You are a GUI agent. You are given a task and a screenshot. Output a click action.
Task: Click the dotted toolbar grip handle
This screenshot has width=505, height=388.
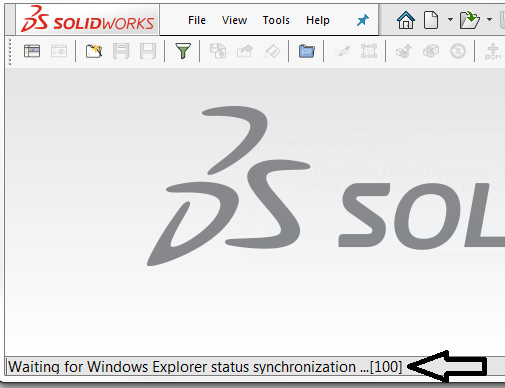coord(10,51)
